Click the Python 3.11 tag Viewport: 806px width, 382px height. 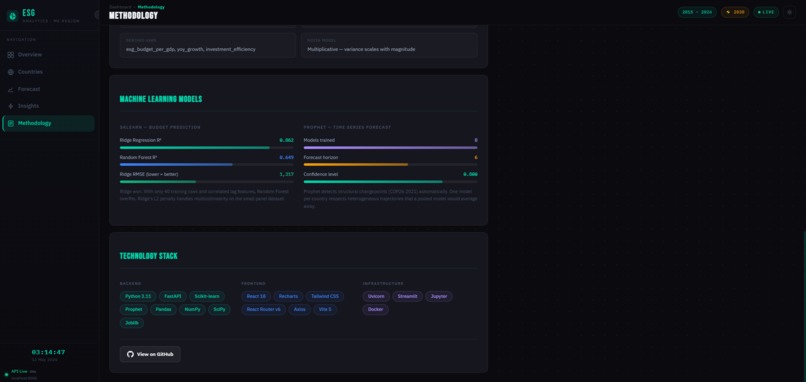coord(138,296)
